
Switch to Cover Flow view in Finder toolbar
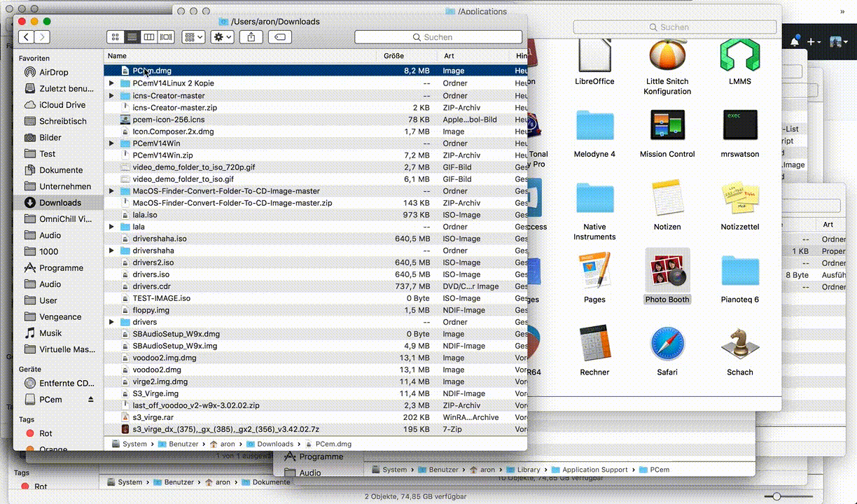tap(166, 37)
